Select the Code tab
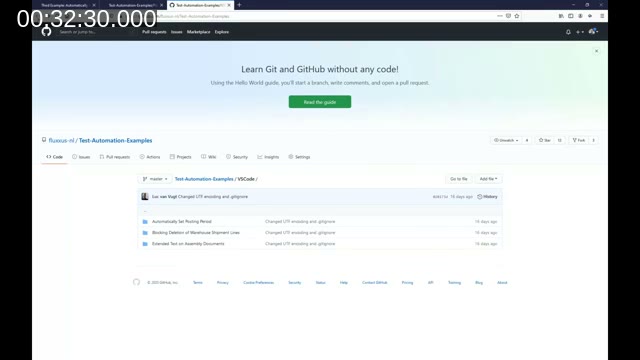The image size is (640, 360). pyautogui.click(x=54, y=157)
